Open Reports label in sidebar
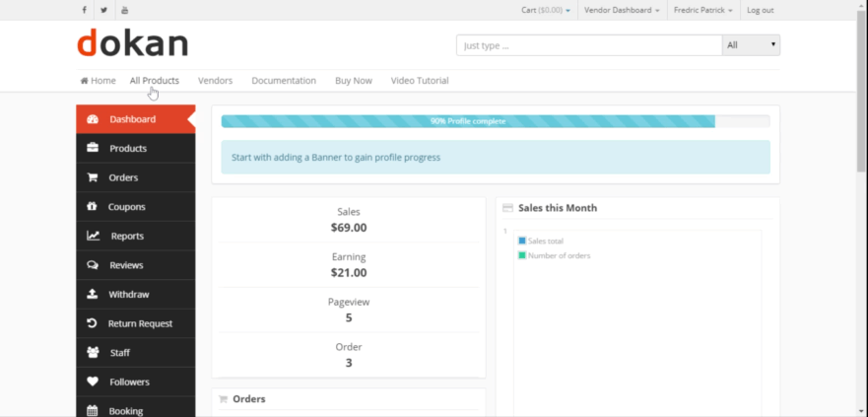Screen dimensions: 868x417 coord(127,236)
